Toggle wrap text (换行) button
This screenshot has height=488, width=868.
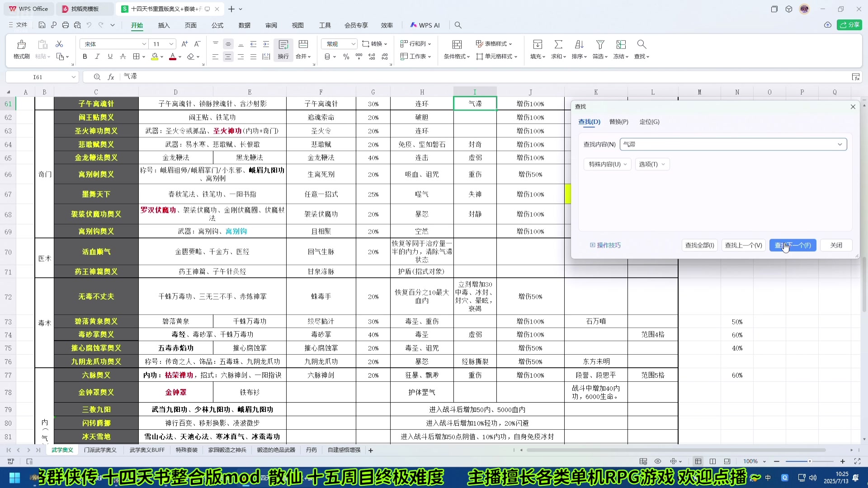point(283,49)
